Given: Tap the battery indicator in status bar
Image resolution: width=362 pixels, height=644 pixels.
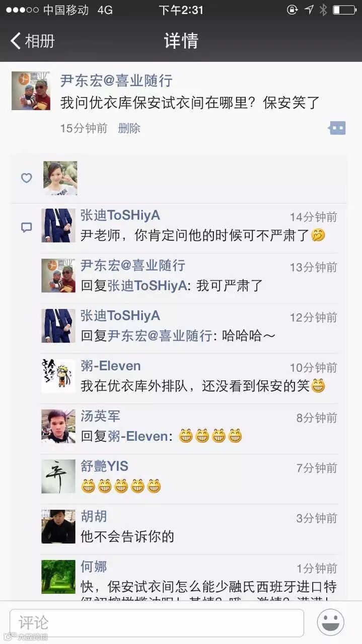Looking at the screenshot, I should pos(344,10).
